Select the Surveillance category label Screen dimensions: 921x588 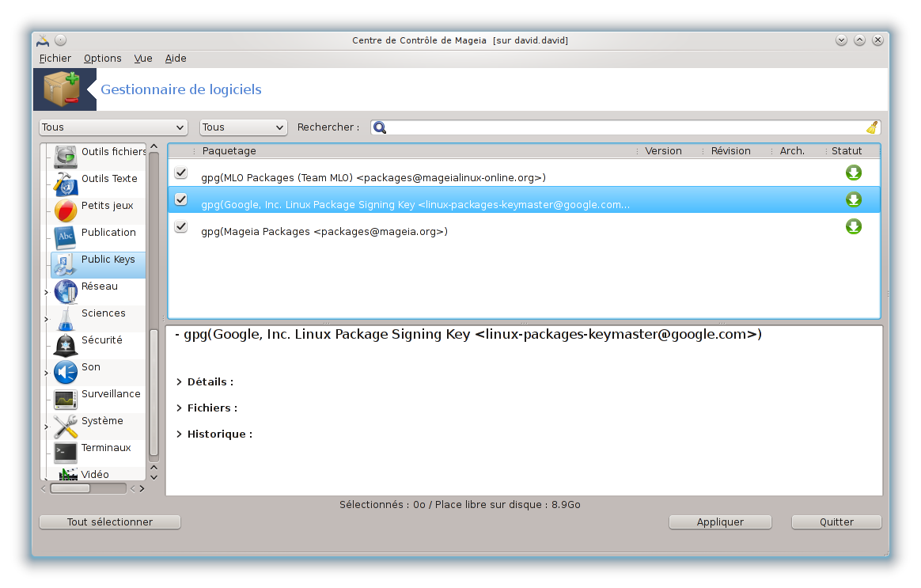pos(111,393)
